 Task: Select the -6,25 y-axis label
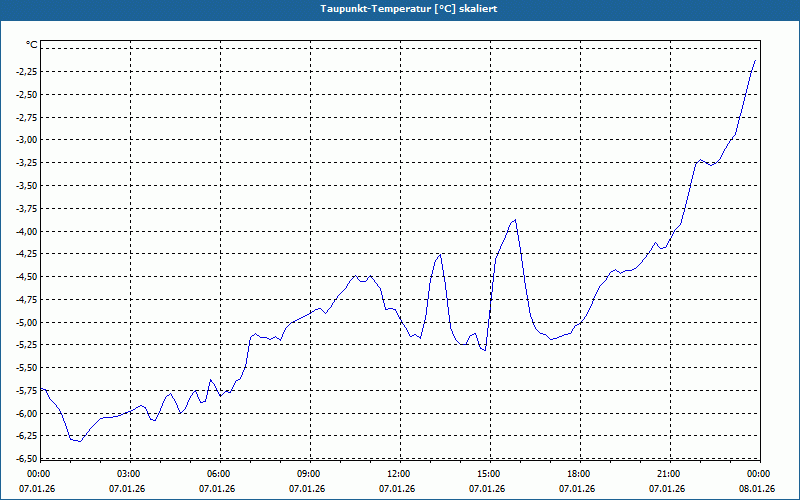25,436
